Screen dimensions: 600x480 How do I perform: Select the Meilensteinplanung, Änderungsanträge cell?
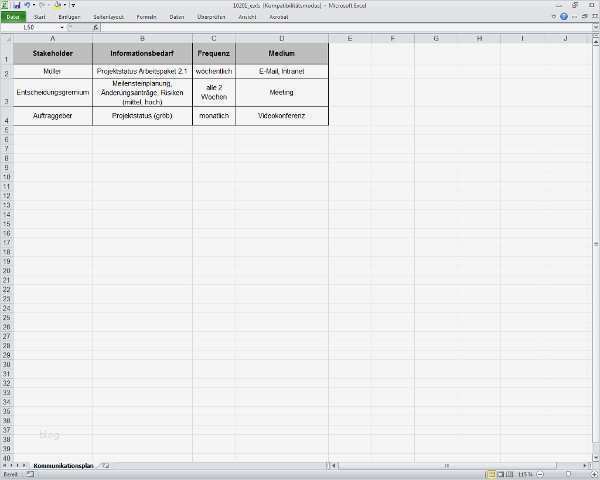click(x=142, y=93)
